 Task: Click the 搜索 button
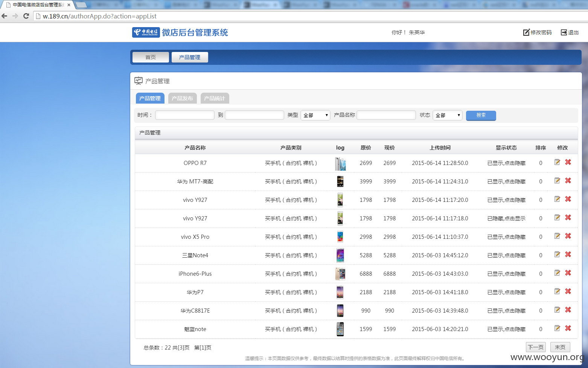pyautogui.click(x=481, y=115)
